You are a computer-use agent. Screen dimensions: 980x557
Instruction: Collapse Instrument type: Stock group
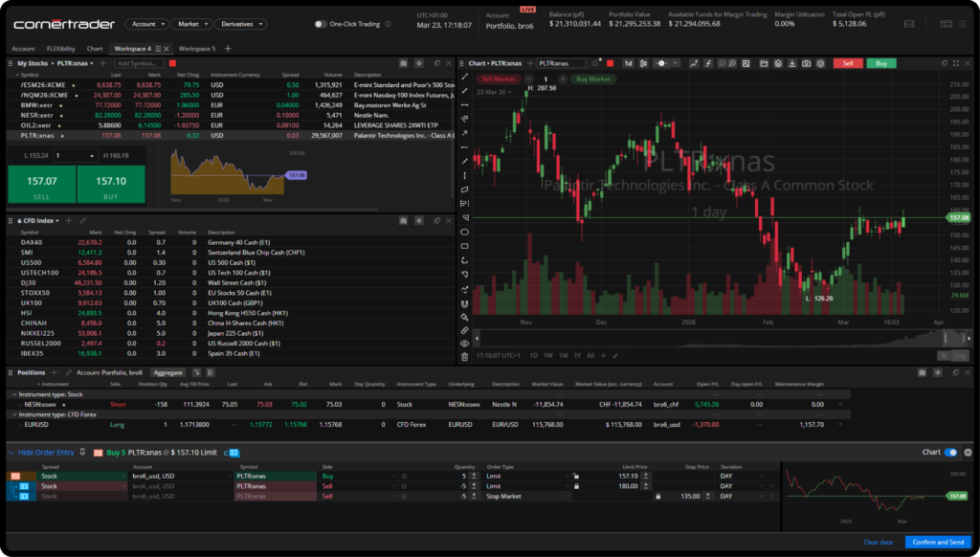click(x=14, y=394)
